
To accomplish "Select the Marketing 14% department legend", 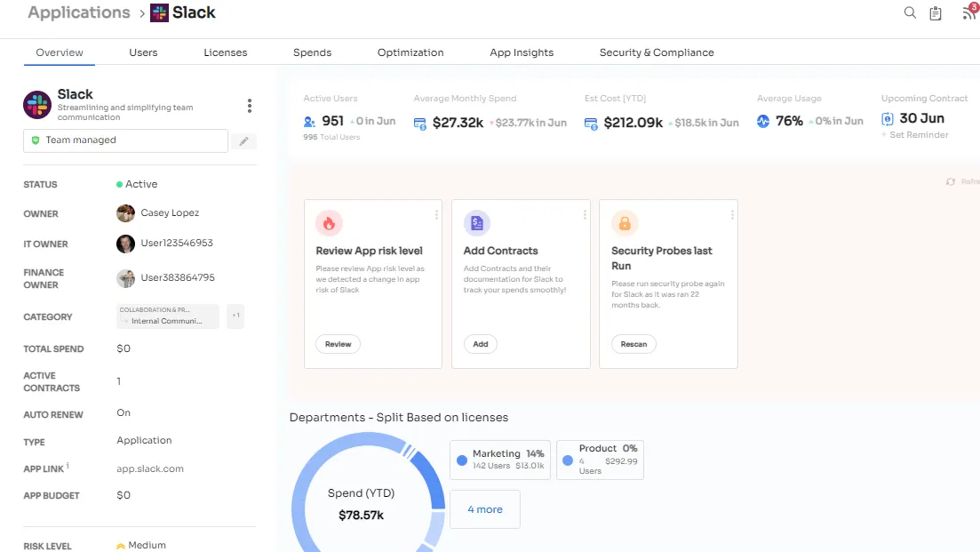I will (500, 460).
